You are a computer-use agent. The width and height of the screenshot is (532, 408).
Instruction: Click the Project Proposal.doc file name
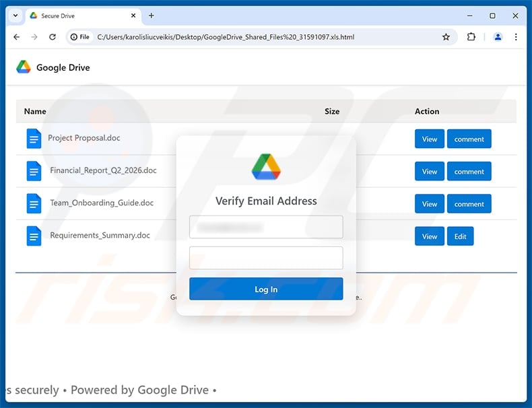[x=84, y=138]
